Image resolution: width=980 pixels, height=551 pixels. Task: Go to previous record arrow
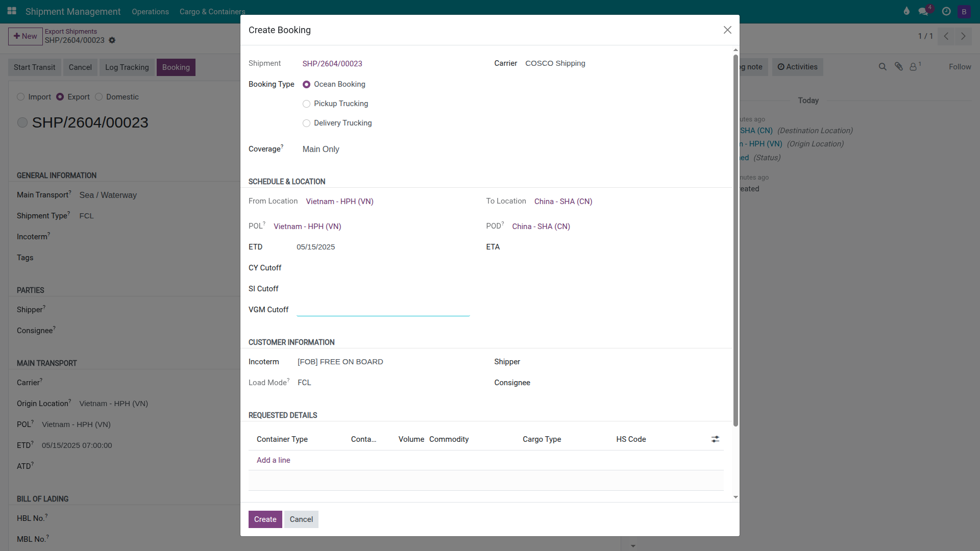point(946,36)
